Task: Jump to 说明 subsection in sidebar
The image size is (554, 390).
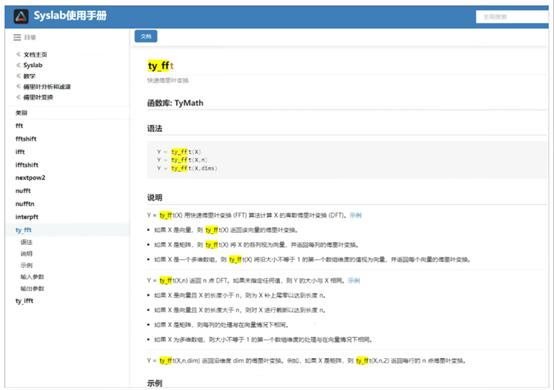Action: pyautogui.click(x=26, y=254)
